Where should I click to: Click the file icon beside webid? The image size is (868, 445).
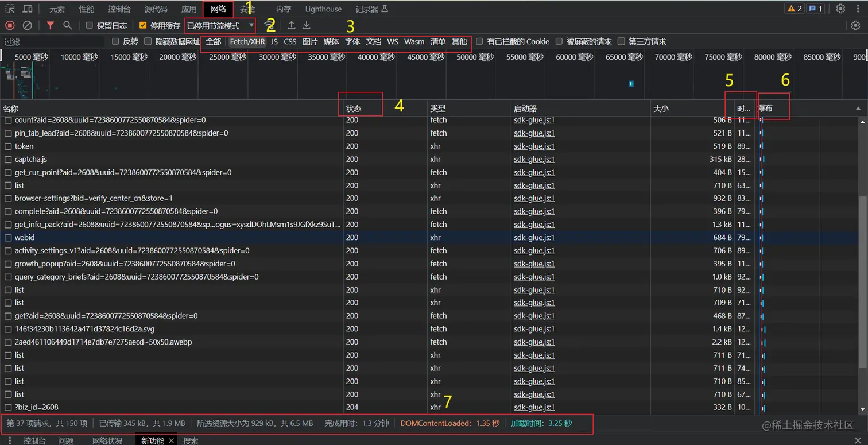point(8,237)
